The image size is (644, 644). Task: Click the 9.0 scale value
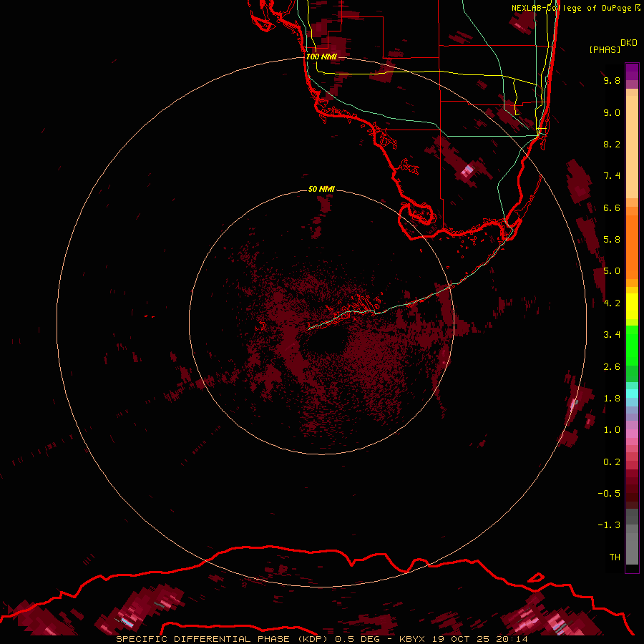coord(612,112)
